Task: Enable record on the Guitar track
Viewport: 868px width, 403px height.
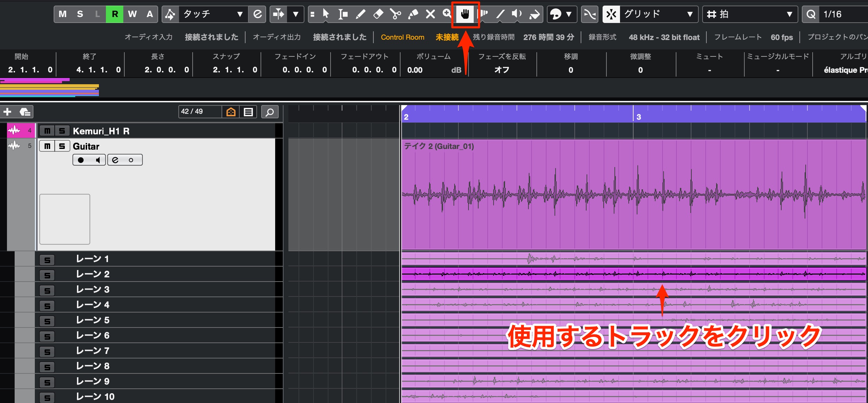Action: [81, 160]
